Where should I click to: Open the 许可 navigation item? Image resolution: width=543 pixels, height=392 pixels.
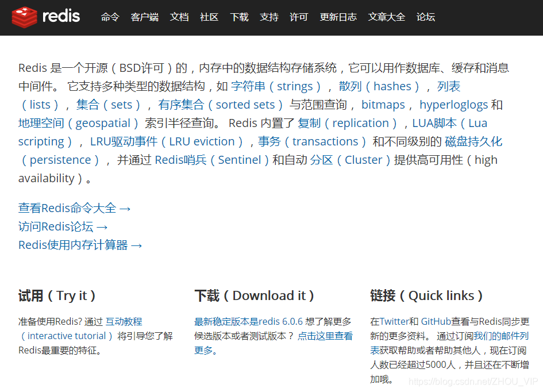click(x=299, y=17)
